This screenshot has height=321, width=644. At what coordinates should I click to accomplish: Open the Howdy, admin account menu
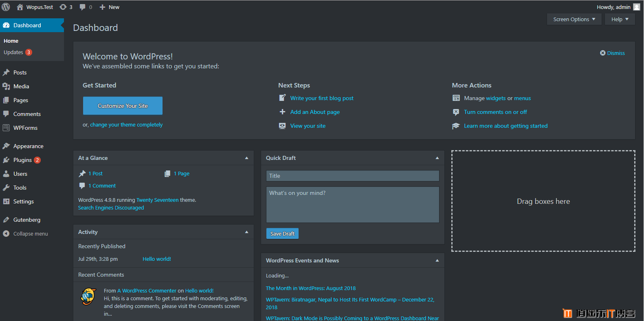(x=618, y=7)
